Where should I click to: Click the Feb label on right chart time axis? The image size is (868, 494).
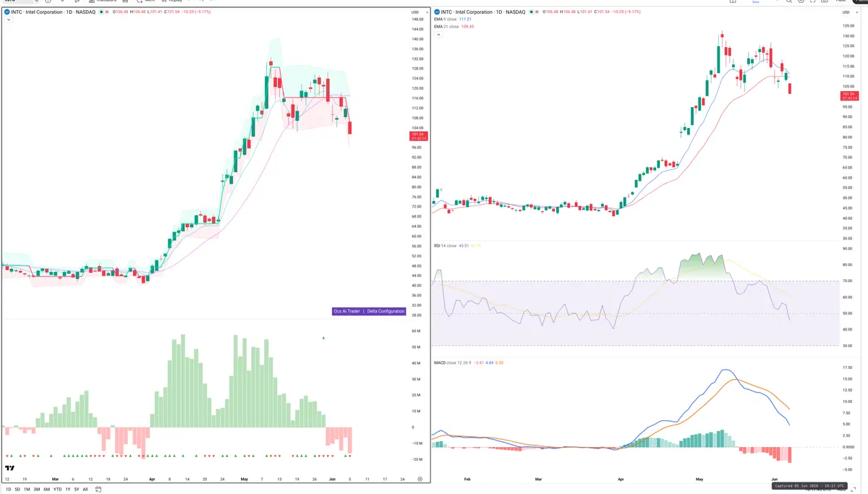pyautogui.click(x=467, y=479)
